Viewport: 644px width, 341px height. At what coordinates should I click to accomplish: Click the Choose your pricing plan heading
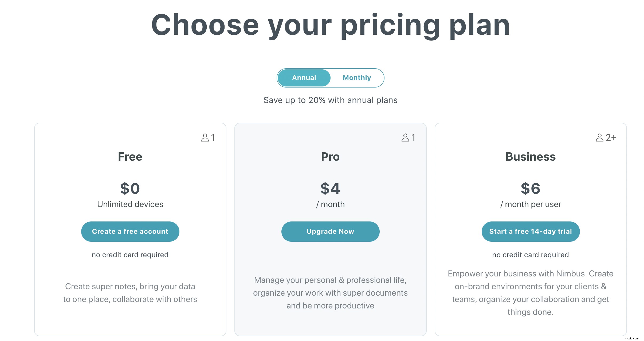click(330, 25)
